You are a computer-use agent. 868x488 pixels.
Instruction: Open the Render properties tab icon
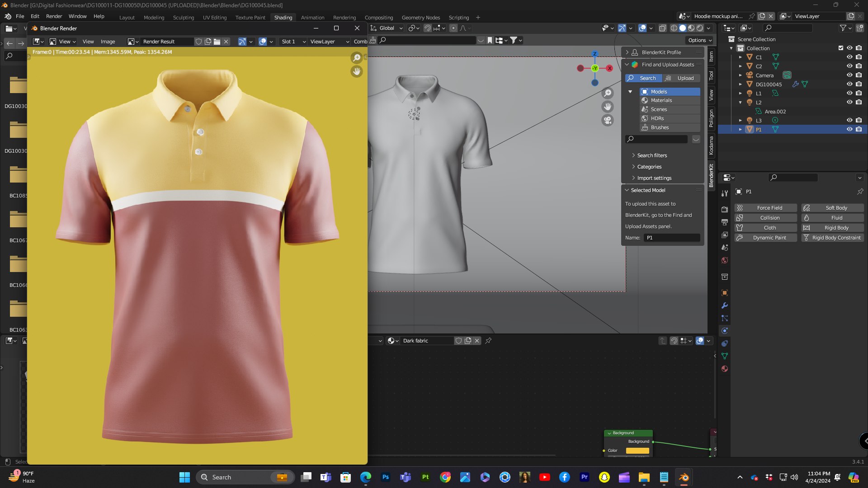pyautogui.click(x=725, y=209)
